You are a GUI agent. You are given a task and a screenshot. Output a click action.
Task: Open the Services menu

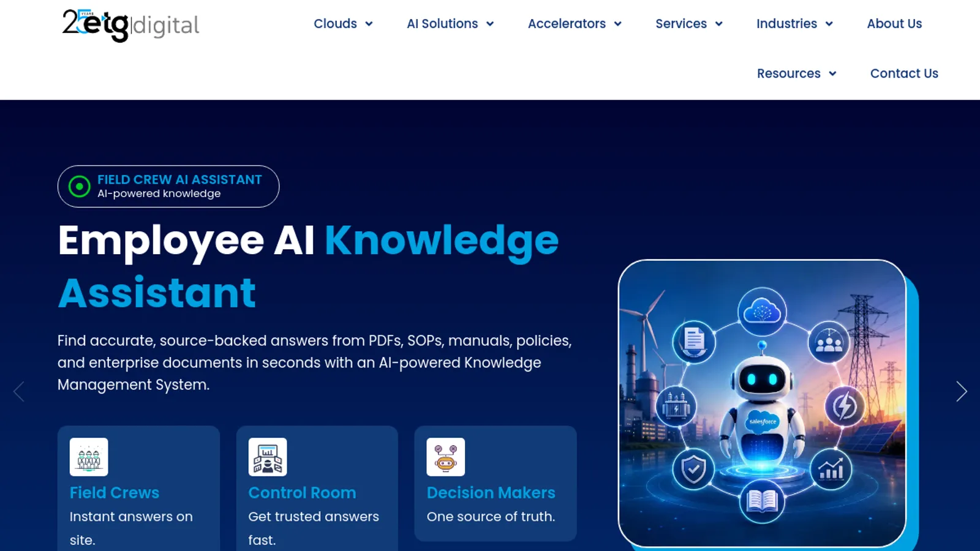coord(681,24)
